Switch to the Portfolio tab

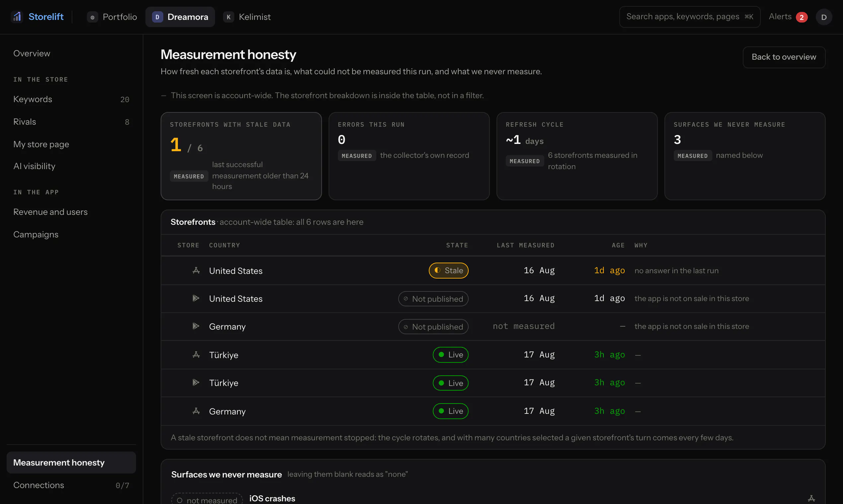point(112,17)
